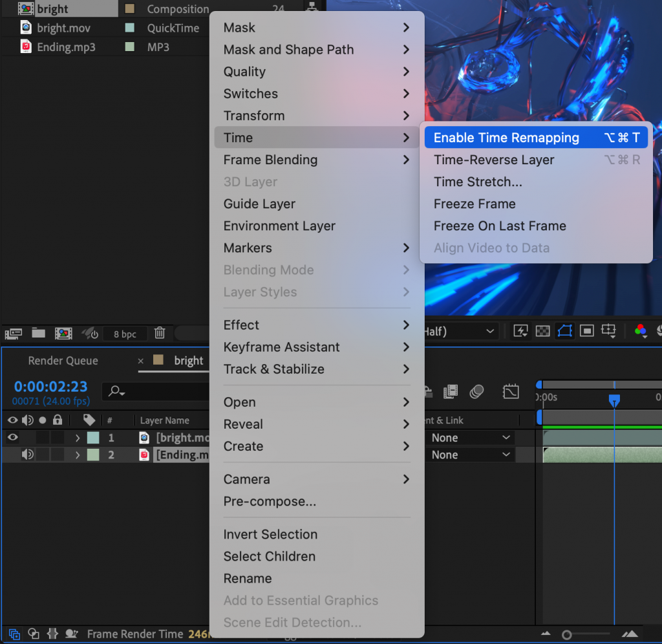Mute audio of the Ending.mp3 layer

click(27, 455)
